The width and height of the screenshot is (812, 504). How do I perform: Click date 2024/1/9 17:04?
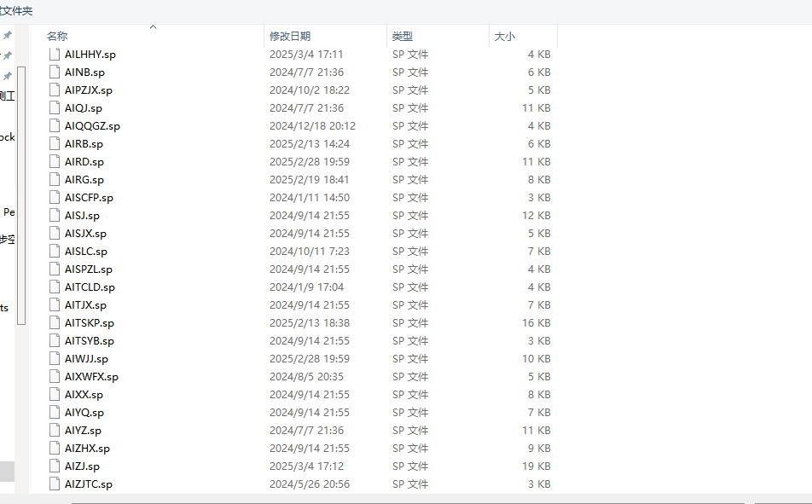pyautogui.click(x=306, y=287)
